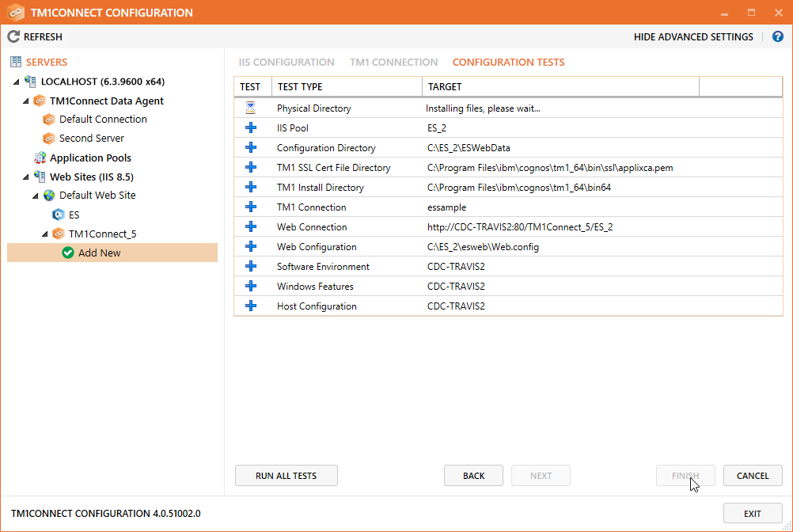Viewport: 793px width, 532px height.
Task: Click the Default Connection icon
Action: click(48, 120)
